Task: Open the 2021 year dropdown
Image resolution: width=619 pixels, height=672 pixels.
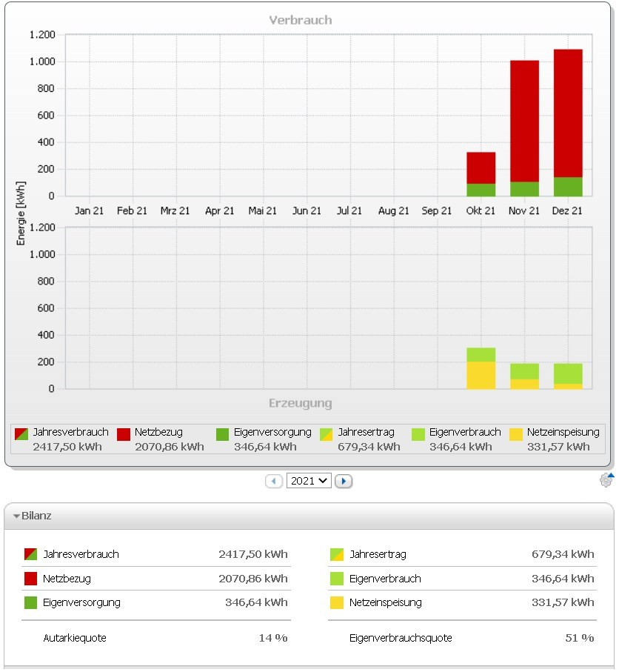Action: [309, 482]
